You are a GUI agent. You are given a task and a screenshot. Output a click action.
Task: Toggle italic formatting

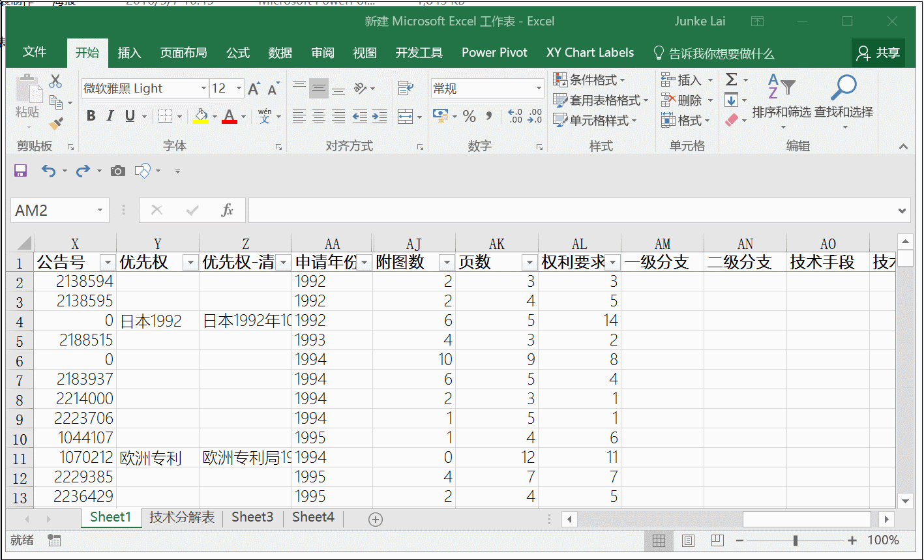pos(110,116)
